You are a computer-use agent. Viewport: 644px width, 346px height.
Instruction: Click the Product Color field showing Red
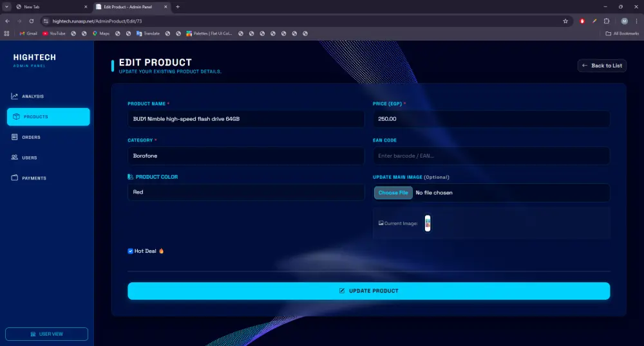coord(245,192)
